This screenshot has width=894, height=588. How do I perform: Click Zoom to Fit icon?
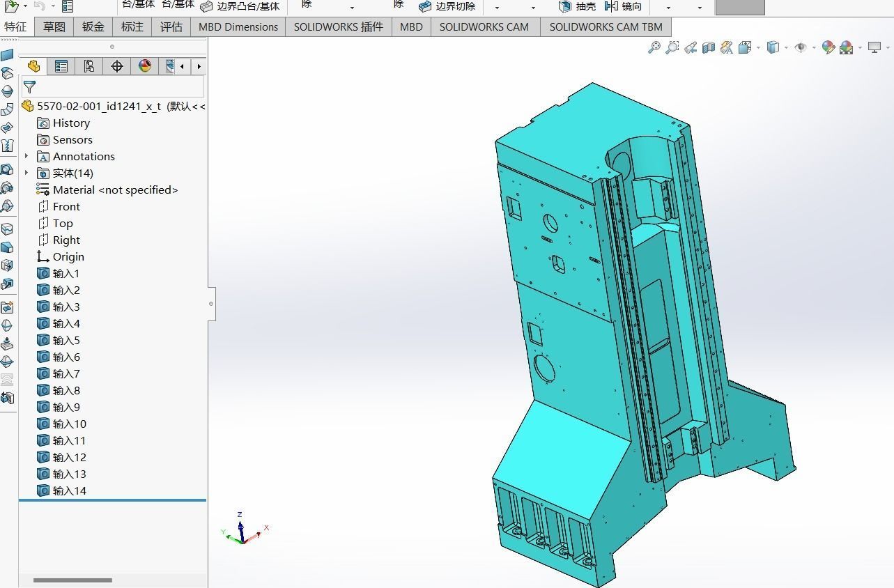[654, 47]
